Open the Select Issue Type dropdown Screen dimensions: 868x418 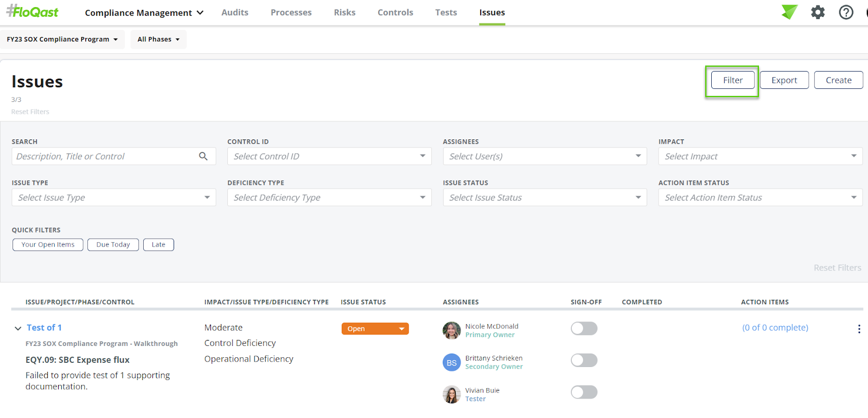pos(114,197)
